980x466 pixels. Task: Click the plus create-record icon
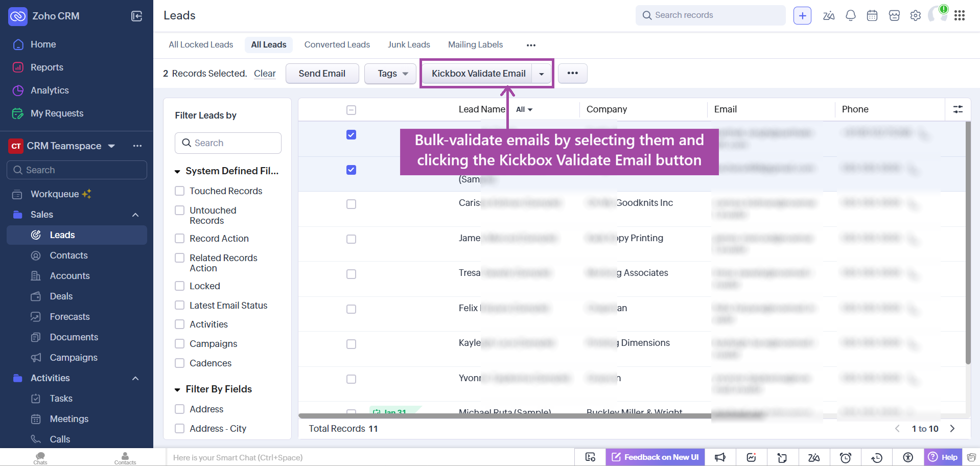802,16
